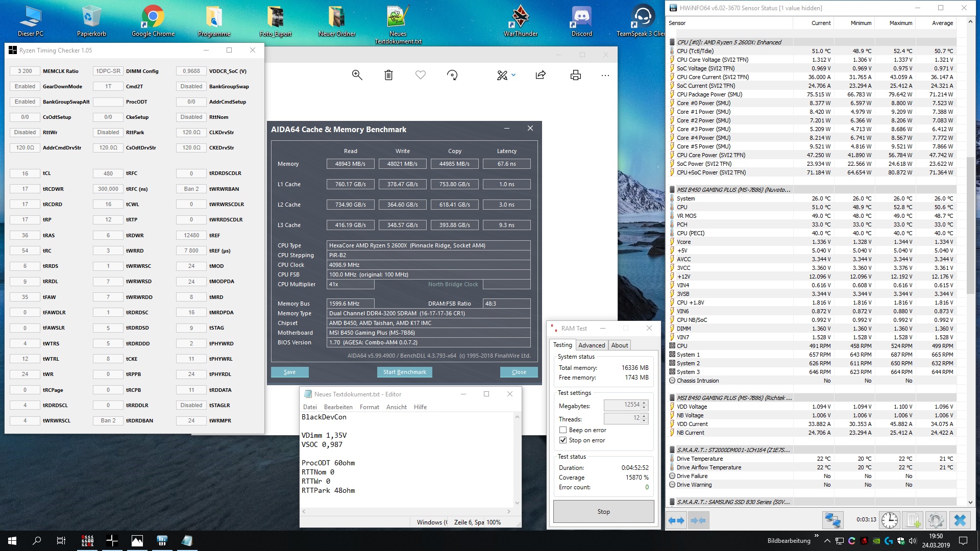The height and width of the screenshot is (551, 980).
Task: Click the expand columns arrows icon in HWiNFO
Action: [676, 520]
